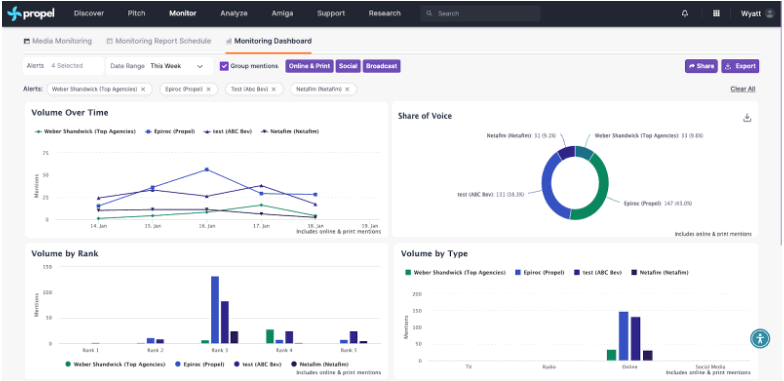This screenshot has width=784, height=381.
Task: Toggle test (ABC Bev) in Volume Over Time legend
Action: [228, 132]
